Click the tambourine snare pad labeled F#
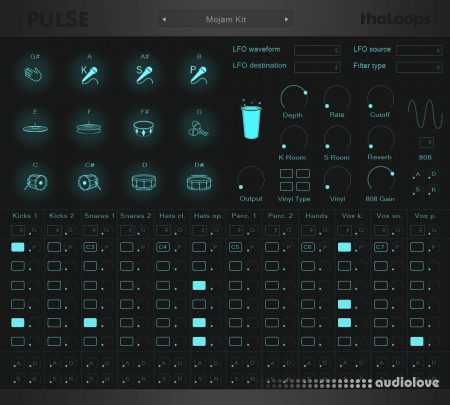Viewport: 450px width, 405px height. coord(143,129)
